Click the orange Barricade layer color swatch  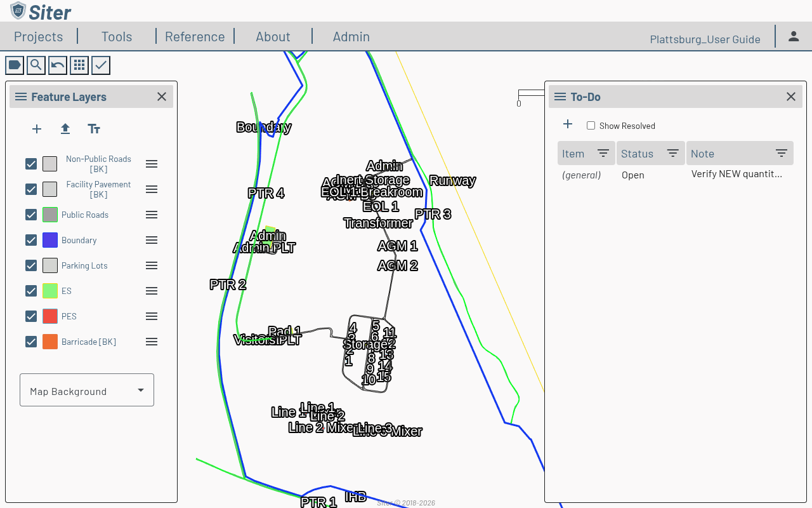point(50,342)
